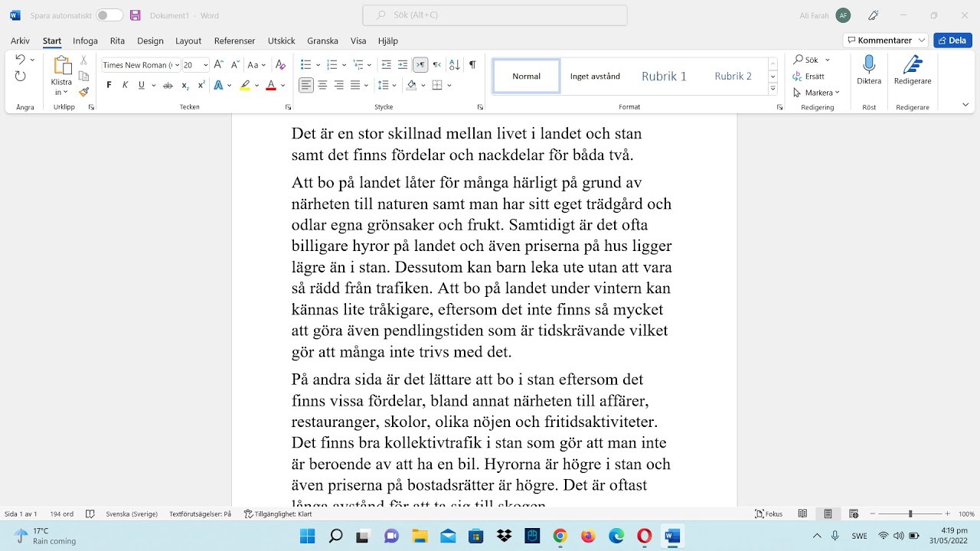
Task: Apply subscript formatting
Action: pyautogui.click(x=185, y=85)
